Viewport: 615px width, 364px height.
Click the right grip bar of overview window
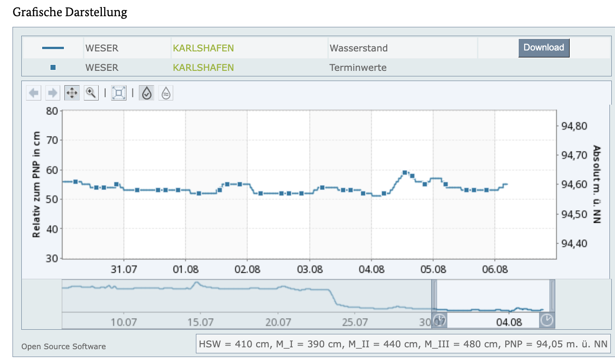(552, 295)
